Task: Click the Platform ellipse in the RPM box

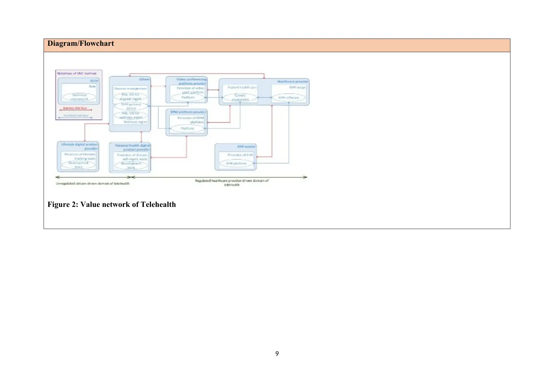Action: click(x=188, y=129)
